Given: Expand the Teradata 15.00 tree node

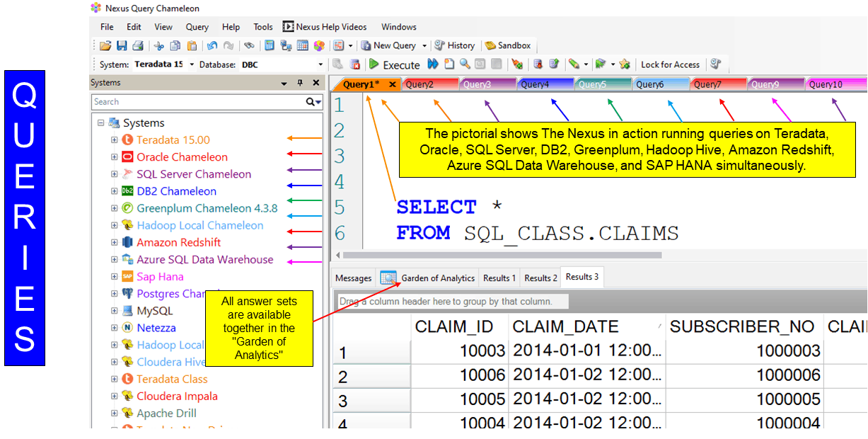Looking at the screenshot, I should coord(115,140).
